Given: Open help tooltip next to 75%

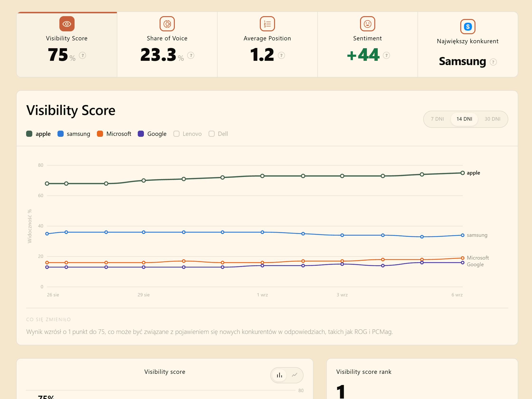Looking at the screenshot, I should (82, 56).
